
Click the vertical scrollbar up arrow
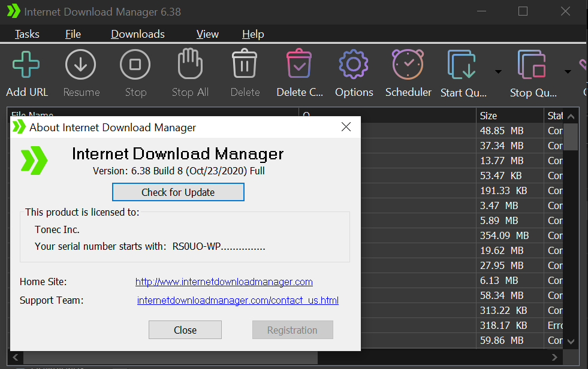tap(571, 116)
